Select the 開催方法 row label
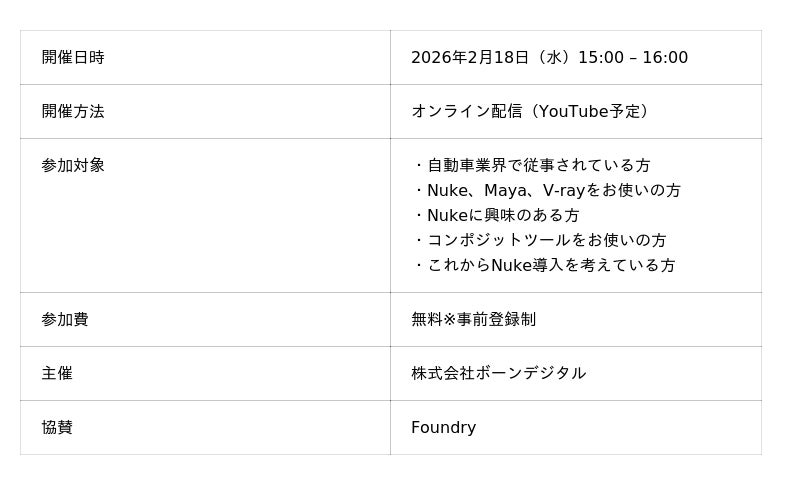Screen dimensions: 800x485 tap(73, 112)
